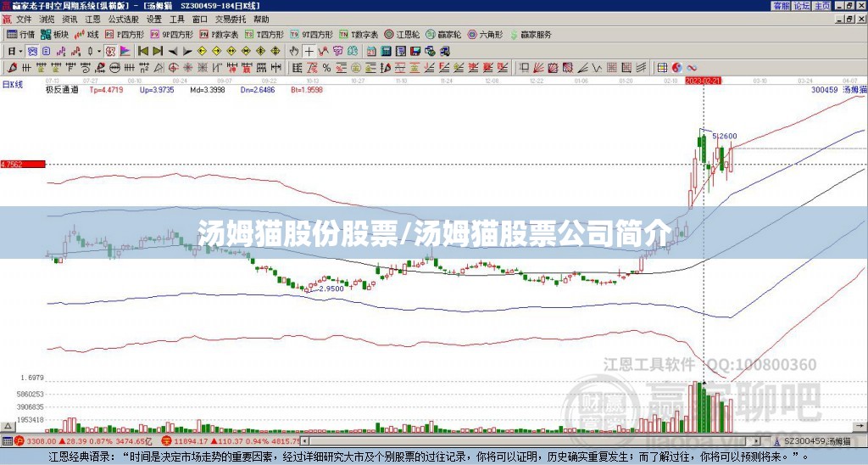The width and height of the screenshot is (868, 465).
Task: Click the triangle button at bottom-left
Action: coord(8,426)
